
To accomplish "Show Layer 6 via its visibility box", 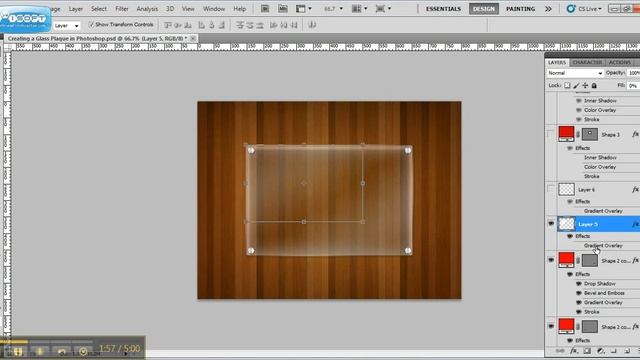I will click(x=551, y=189).
